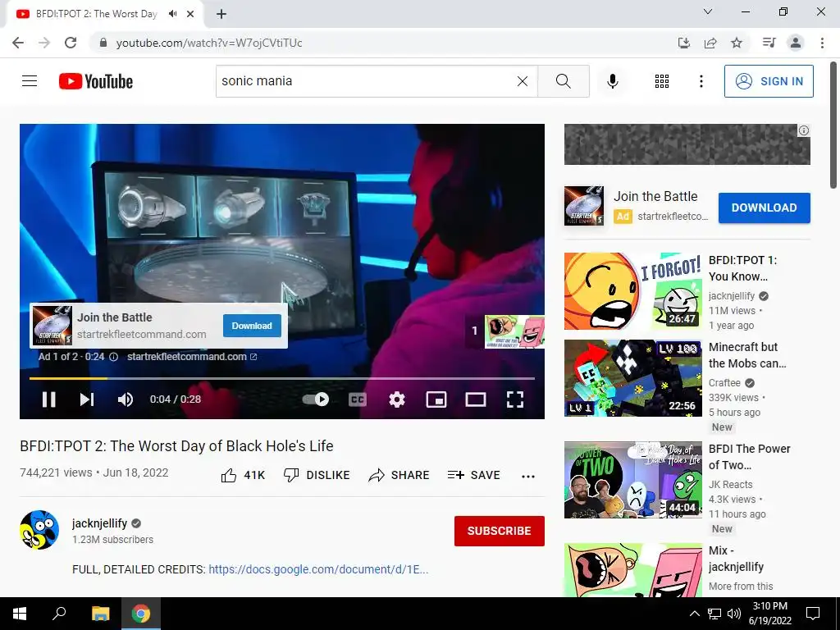This screenshot has height=630, width=840.
Task: Open Minecraft but the Mobs video title
Action: pos(747,355)
